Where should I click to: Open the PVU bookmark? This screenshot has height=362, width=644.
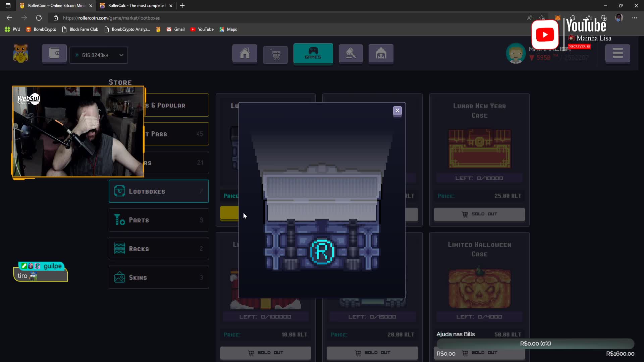coord(13,29)
